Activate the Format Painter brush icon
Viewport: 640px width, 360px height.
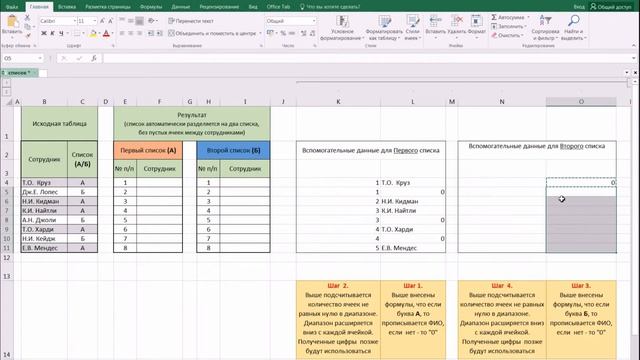[x=27, y=36]
